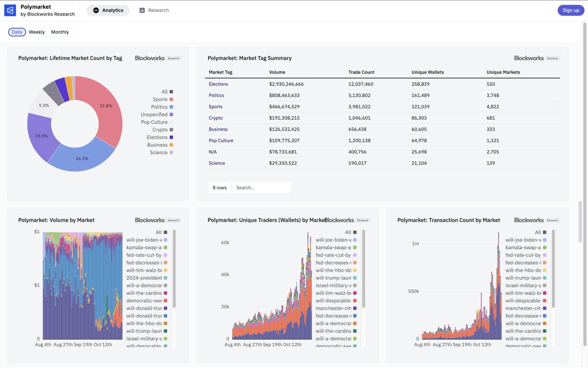The width and height of the screenshot is (588, 368).
Task: Toggle the Sports legend entry in the pie chart
Action: click(x=163, y=99)
